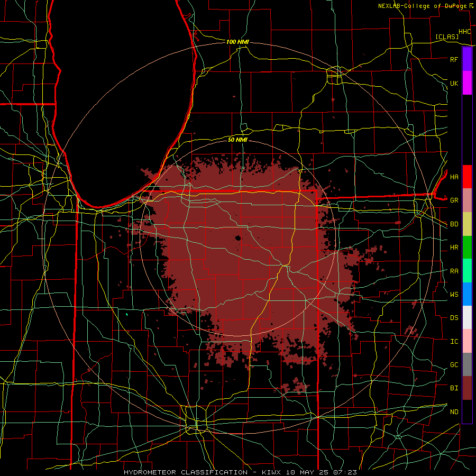
Task: Click the DS legend label
Action: click(454, 318)
